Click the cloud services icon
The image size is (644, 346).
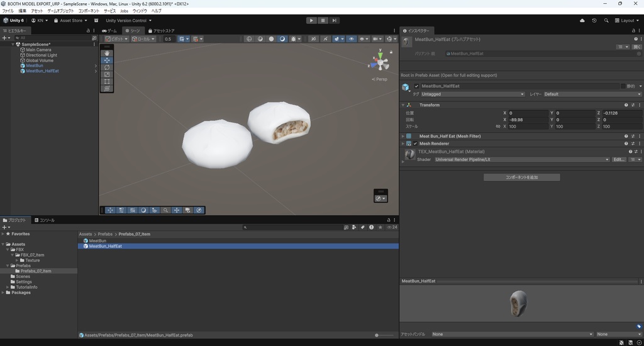[x=582, y=20]
